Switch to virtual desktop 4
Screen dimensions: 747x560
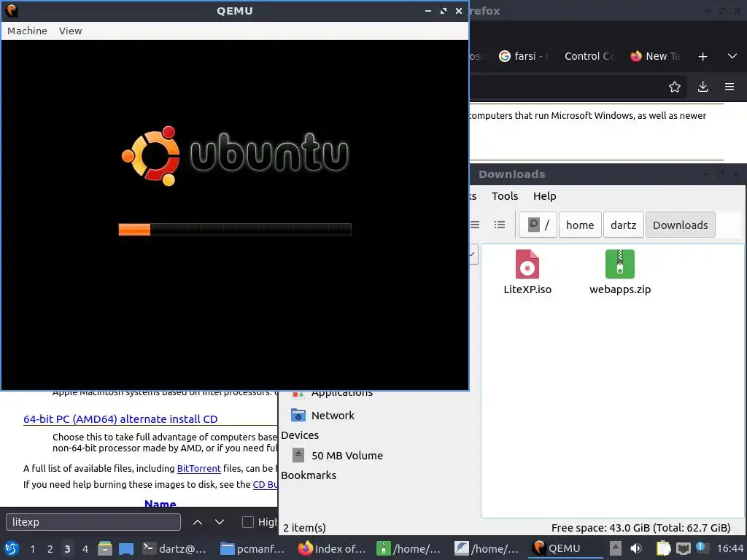pyautogui.click(x=85, y=549)
